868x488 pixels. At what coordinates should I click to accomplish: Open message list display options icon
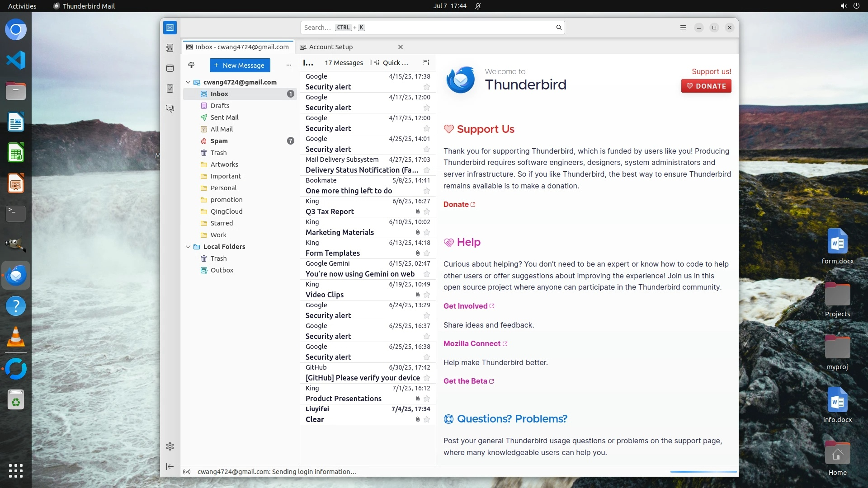pyautogui.click(x=426, y=63)
